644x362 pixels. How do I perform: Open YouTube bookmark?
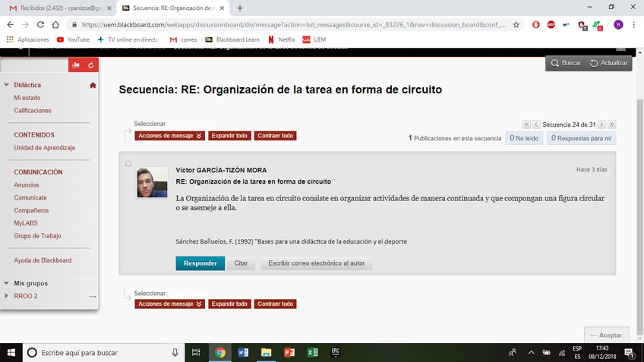pyautogui.click(x=73, y=39)
